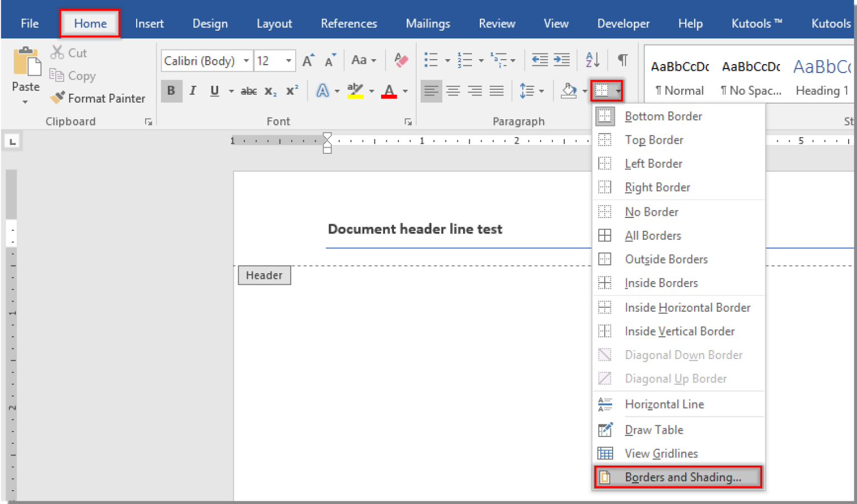
Task: Toggle strikethrough formatting
Action: [248, 91]
